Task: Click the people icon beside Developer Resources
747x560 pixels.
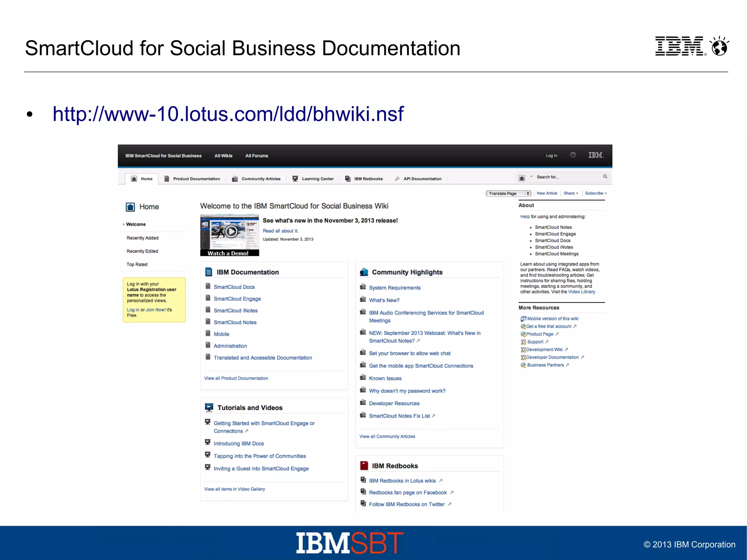Action: pyautogui.click(x=363, y=402)
